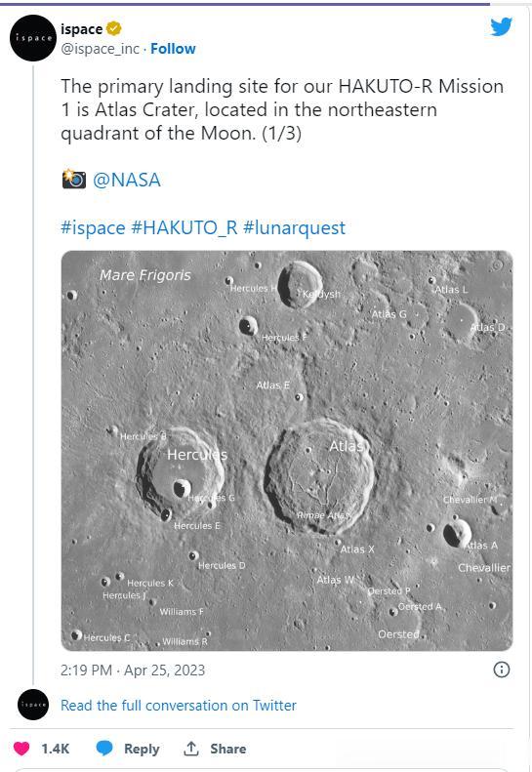Click the ispace display name
This screenshot has width=532, height=772.
[x=81, y=29]
